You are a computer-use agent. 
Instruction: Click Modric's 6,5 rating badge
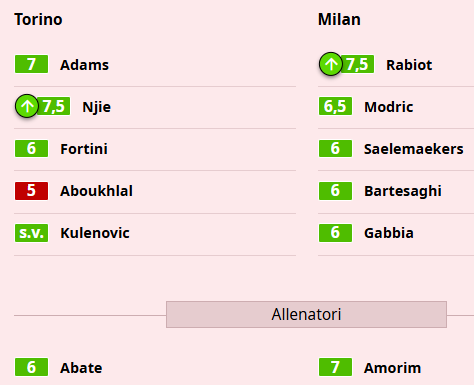335,106
